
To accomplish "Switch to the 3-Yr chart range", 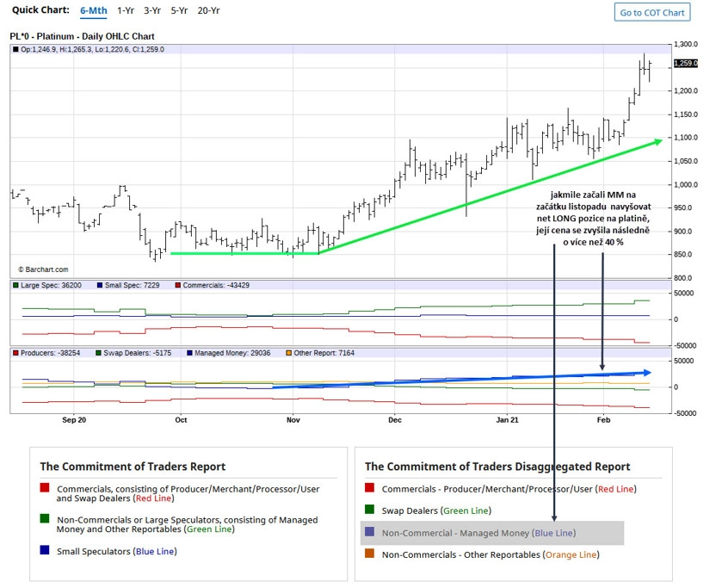I will point(152,10).
